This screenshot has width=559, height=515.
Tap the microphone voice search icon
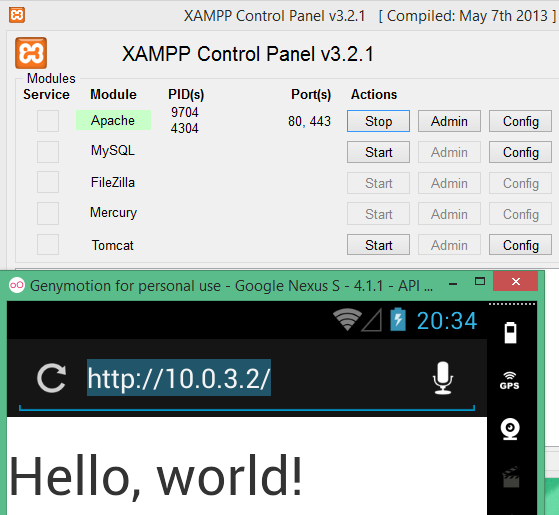(443, 378)
